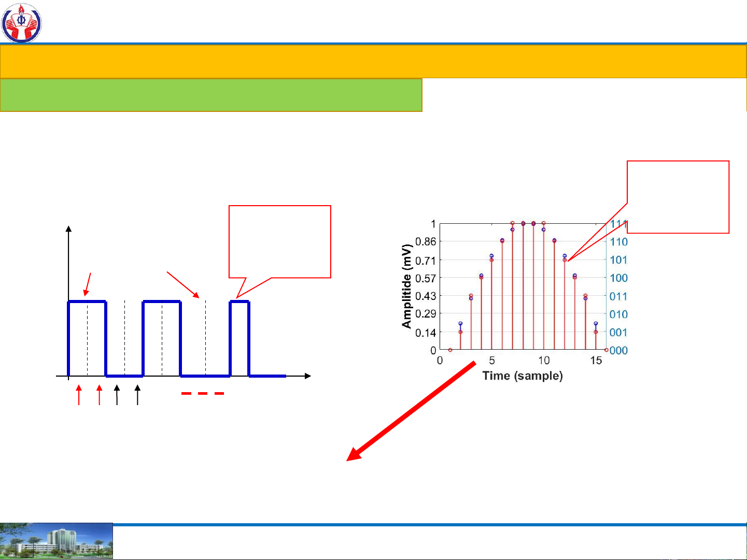This screenshot has width=747, height=560.
Task: Click the rightmost black upward arrow under waveform
Action: (x=137, y=395)
